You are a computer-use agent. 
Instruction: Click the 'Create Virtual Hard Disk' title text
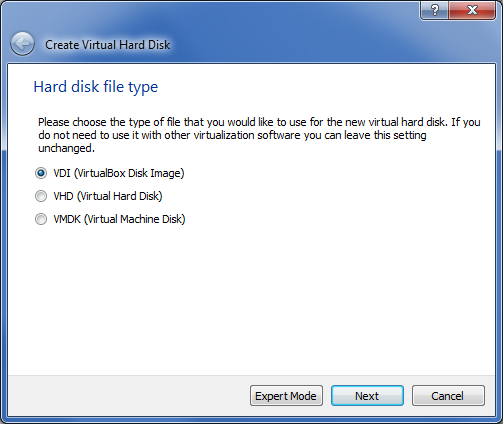[x=108, y=45]
